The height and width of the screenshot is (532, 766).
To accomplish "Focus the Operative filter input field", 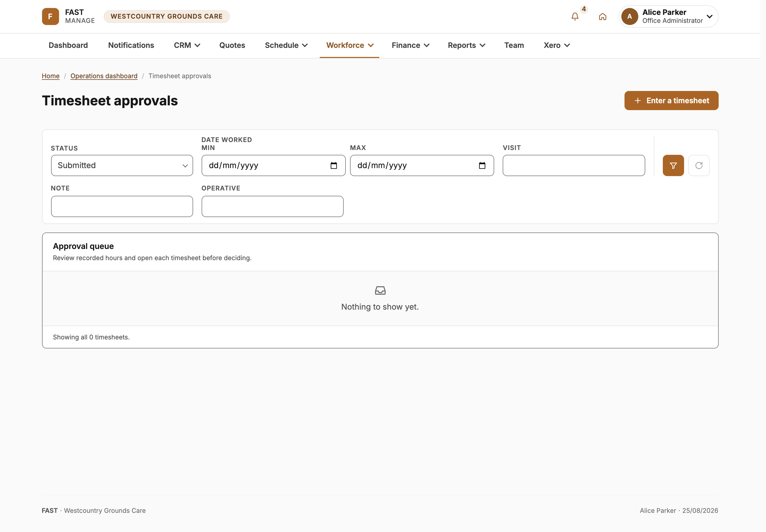I will [272, 206].
